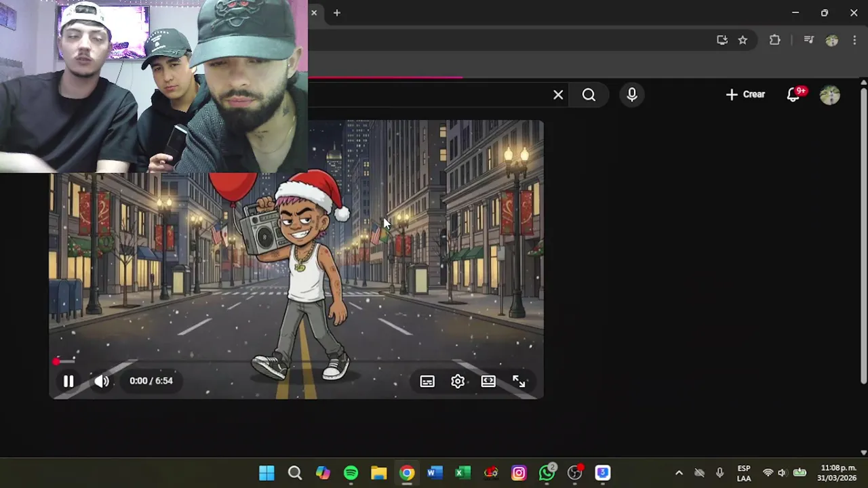This screenshot has width=868, height=488.
Task: Bookmark this page with the star
Action: click(x=743, y=40)
